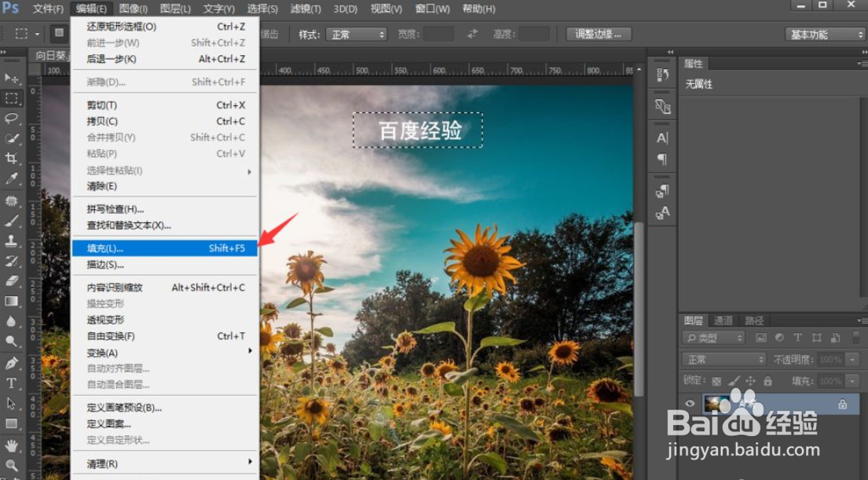Switch to the 路径 tab
This screenshot has width=868, height=480.
point(754,321)
